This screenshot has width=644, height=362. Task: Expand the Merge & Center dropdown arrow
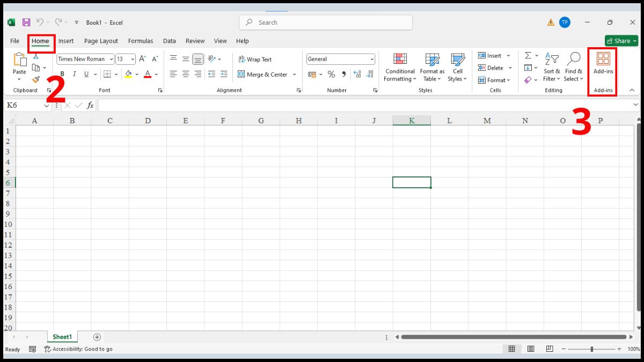(295, 75)
